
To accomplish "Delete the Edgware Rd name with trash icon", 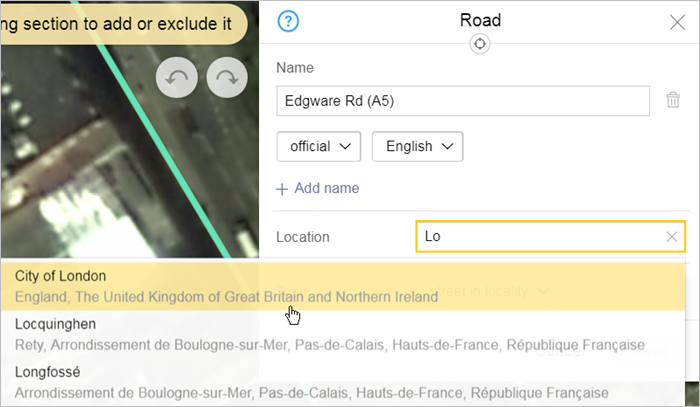I will point(673,100).
